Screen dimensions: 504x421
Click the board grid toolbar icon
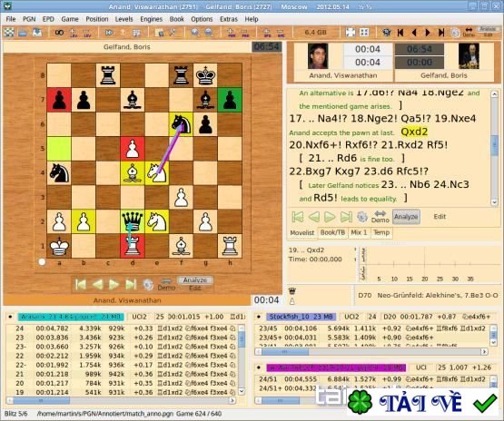(x=136, y=33)
